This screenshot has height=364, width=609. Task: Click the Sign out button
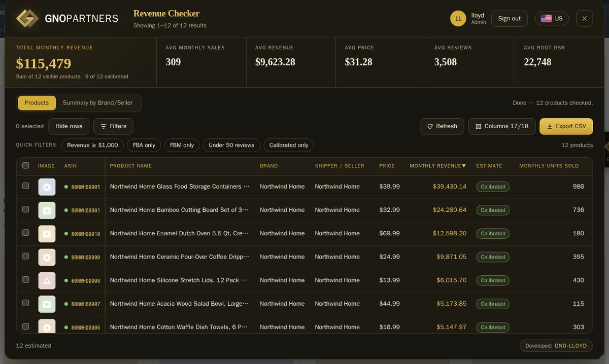pos(509,18)
